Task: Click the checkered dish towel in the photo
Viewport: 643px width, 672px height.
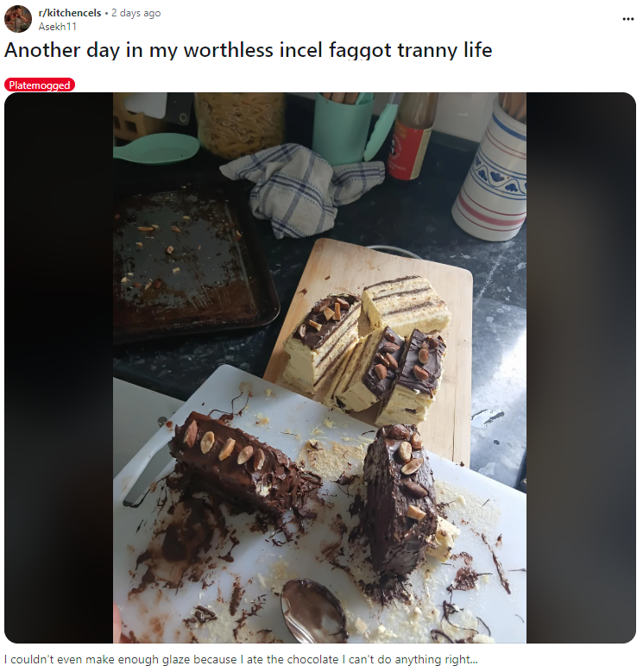Action: pyautogui.click(x=300, y=189)
